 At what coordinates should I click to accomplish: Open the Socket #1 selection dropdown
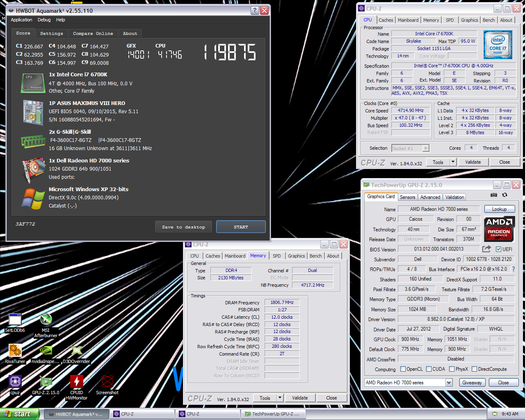(x=426, y=148)
